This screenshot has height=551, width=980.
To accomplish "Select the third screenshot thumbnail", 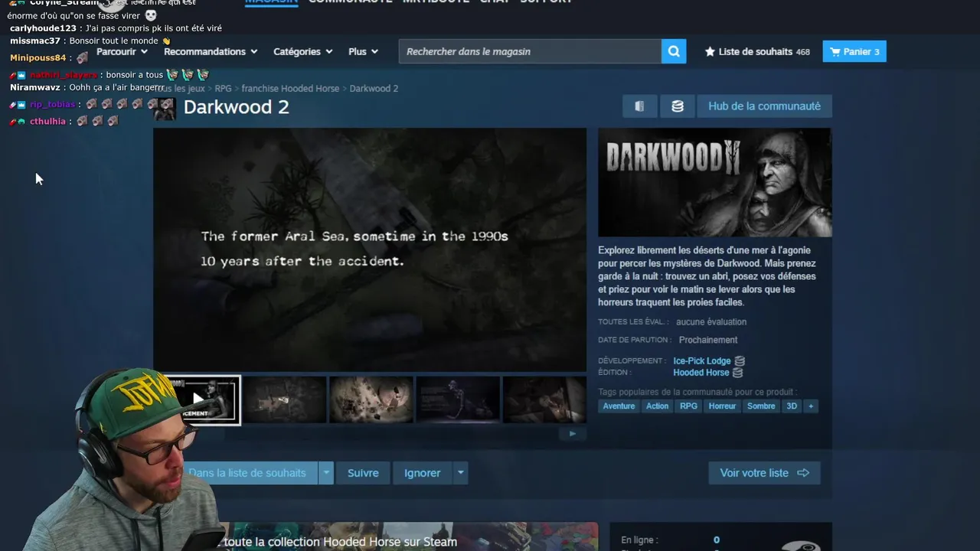I will [371, 399].
